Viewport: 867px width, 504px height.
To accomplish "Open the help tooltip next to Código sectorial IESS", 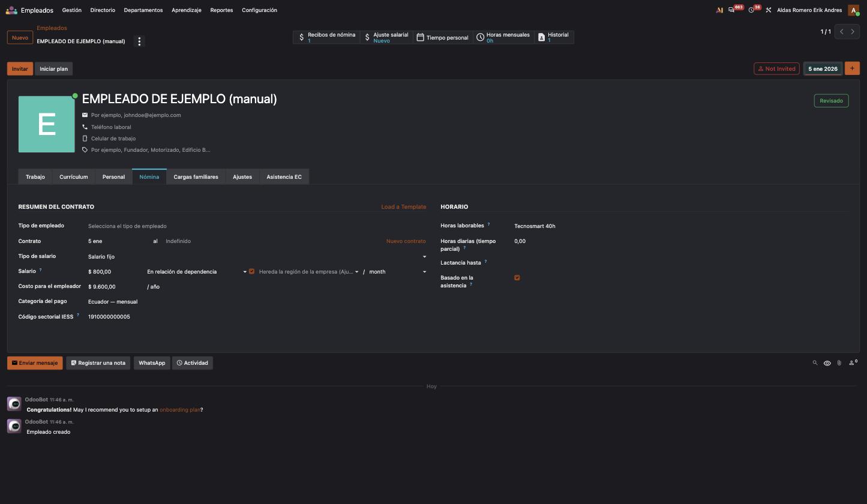I will (78, 315).
